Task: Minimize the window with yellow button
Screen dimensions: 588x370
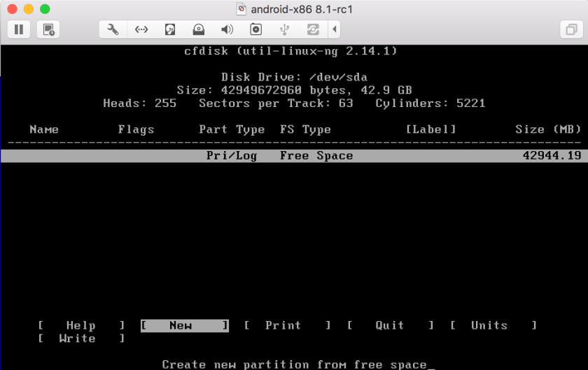Action: tap(29, 9)
